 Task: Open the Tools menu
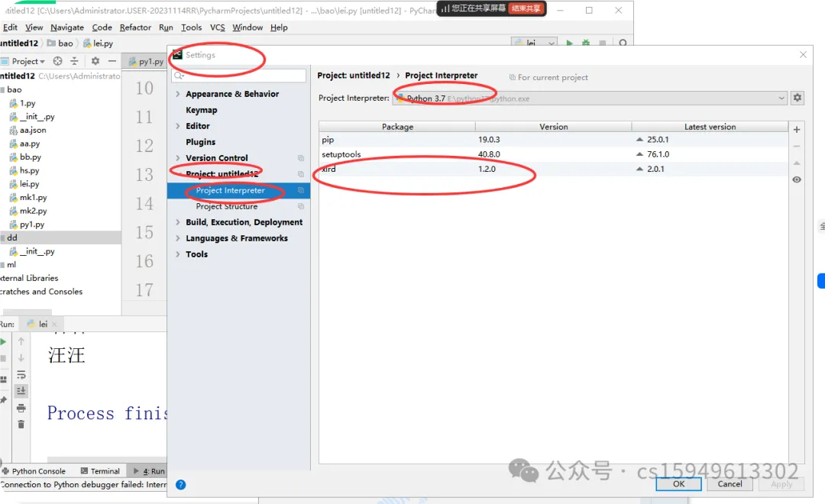coord(192,27)
